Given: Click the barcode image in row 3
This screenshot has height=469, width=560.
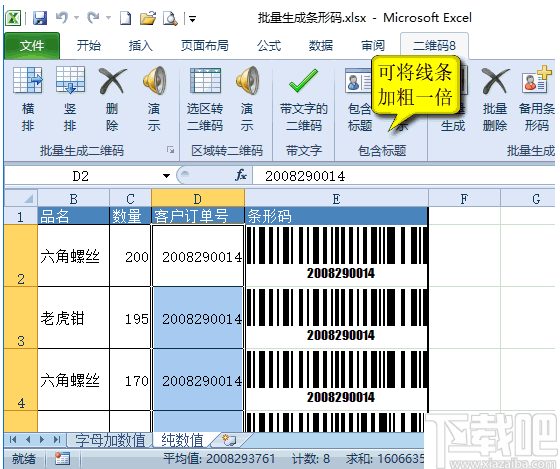Looking at the screenshot, I should pyautogui.click(x=337, y=316).
